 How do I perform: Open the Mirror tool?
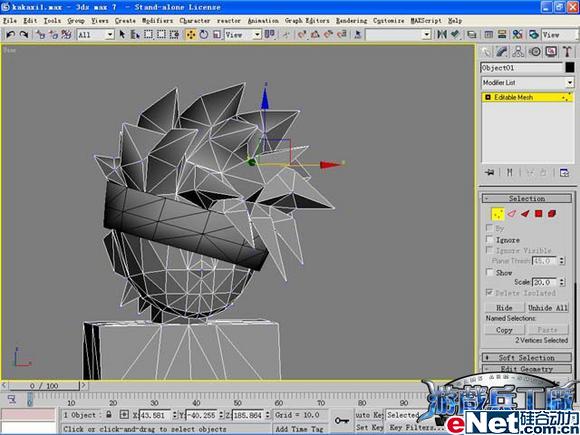coord(442,34)
